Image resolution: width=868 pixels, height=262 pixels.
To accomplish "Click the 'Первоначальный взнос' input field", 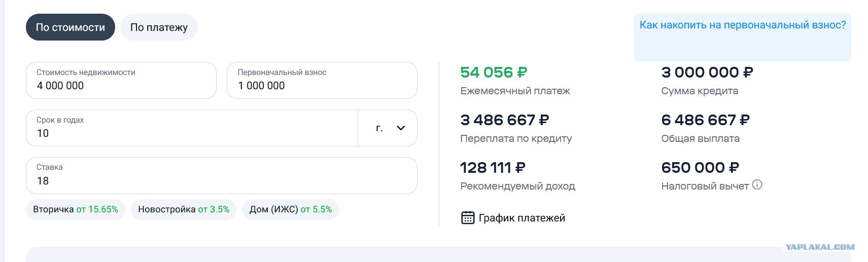I will 322,80.
